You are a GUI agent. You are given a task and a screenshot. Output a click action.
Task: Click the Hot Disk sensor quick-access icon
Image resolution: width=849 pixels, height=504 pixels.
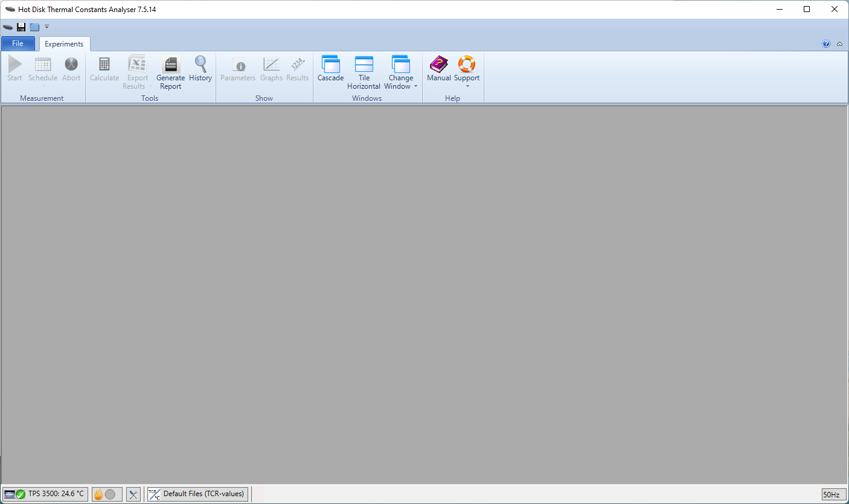(x=8, y=27)
